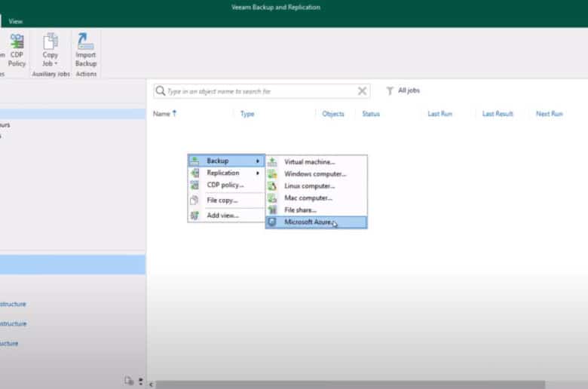The width and height of the screenshot is (588, 389).
Task: Expand the Replication submenu arrow
Action: pos(258,173)
